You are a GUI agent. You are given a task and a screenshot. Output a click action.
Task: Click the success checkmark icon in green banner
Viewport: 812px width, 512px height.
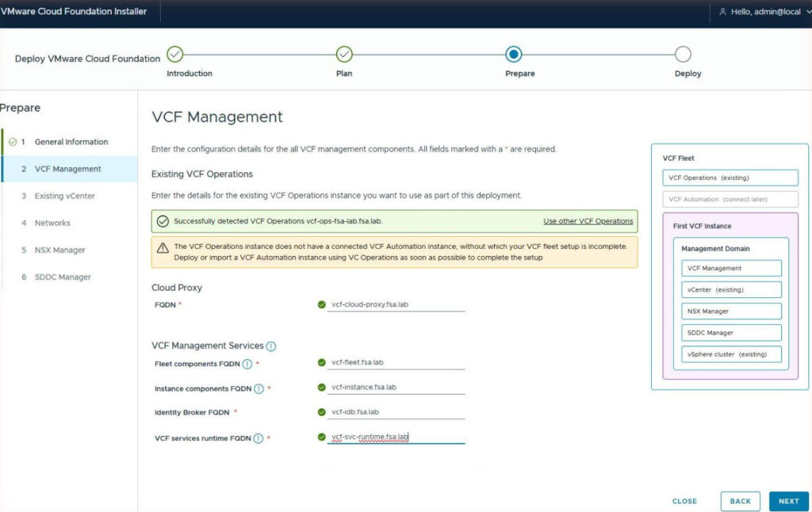tap(163, 221)
